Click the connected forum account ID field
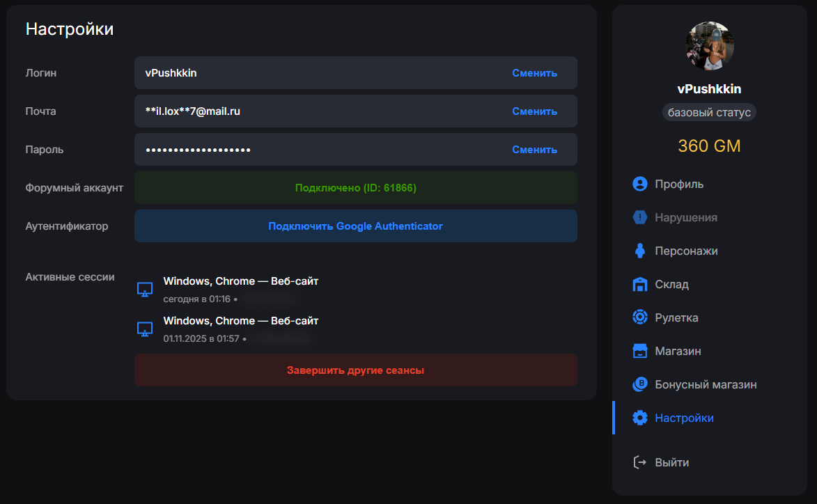 [355, 188]
